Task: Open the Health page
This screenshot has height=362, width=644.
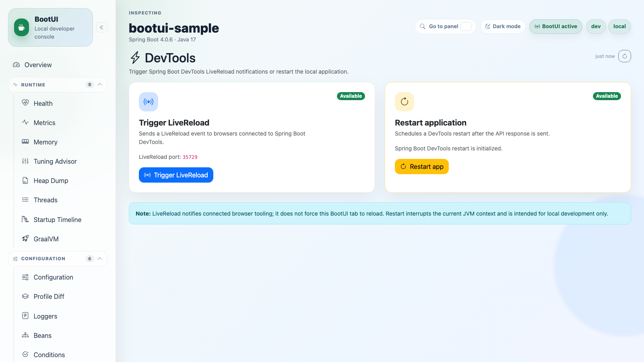Action: tap(62, 103)
